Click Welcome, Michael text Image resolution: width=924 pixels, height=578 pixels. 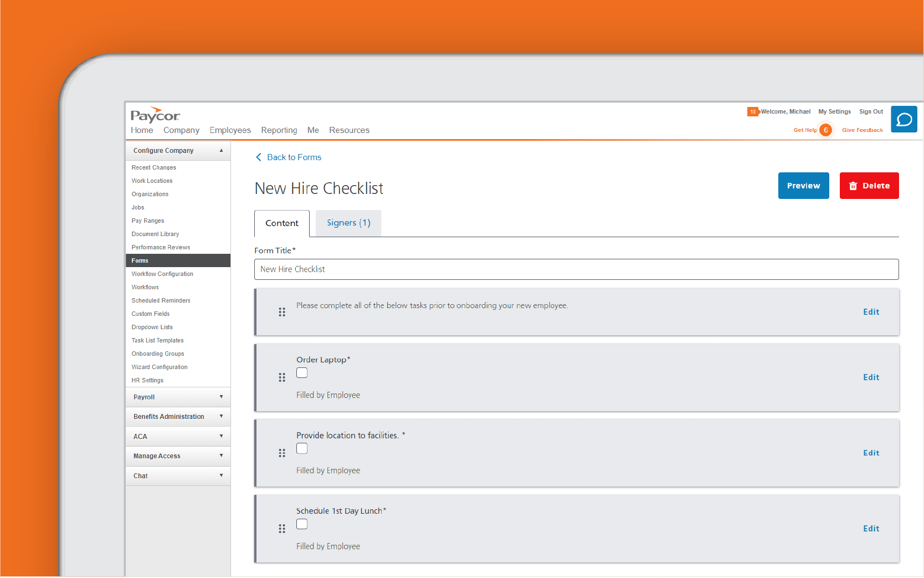click(x=786, y=112)
